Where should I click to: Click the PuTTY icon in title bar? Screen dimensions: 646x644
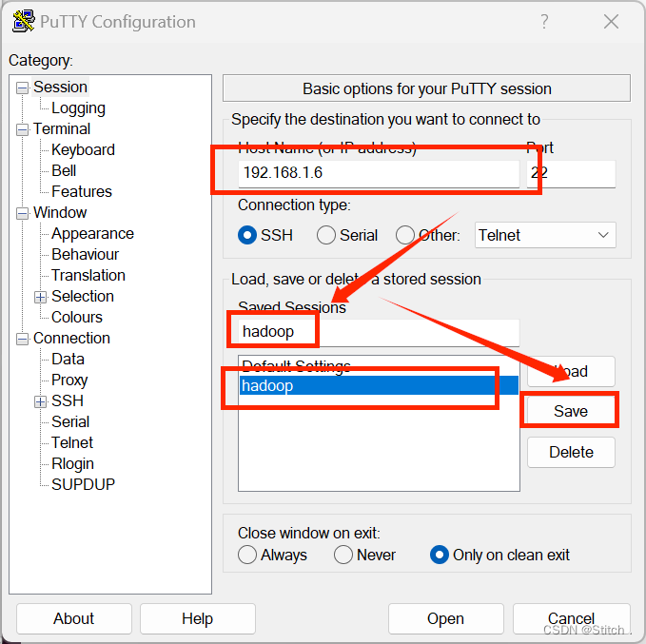pyautogui.click(x=23, y=22)
